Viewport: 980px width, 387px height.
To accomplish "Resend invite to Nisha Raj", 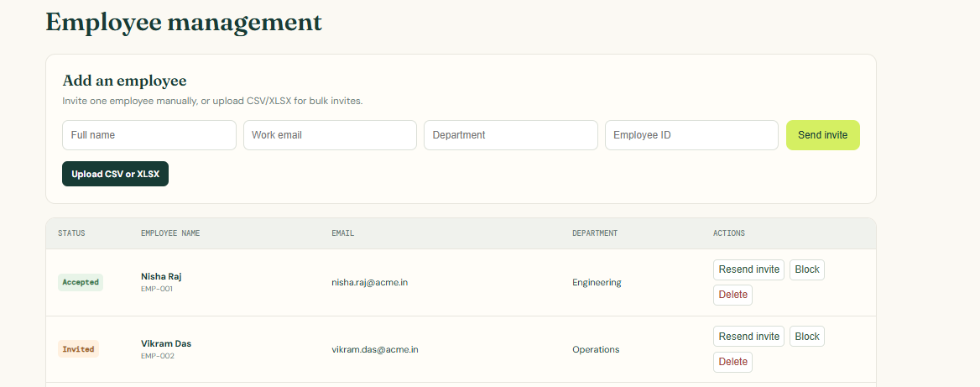I will point(748,269).
